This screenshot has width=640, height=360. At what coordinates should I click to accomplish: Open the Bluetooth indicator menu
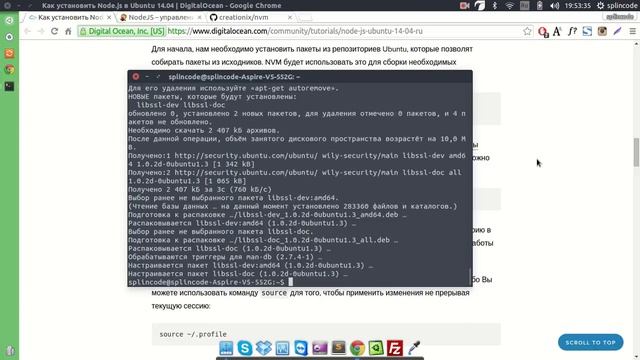(x=495, y=6)
